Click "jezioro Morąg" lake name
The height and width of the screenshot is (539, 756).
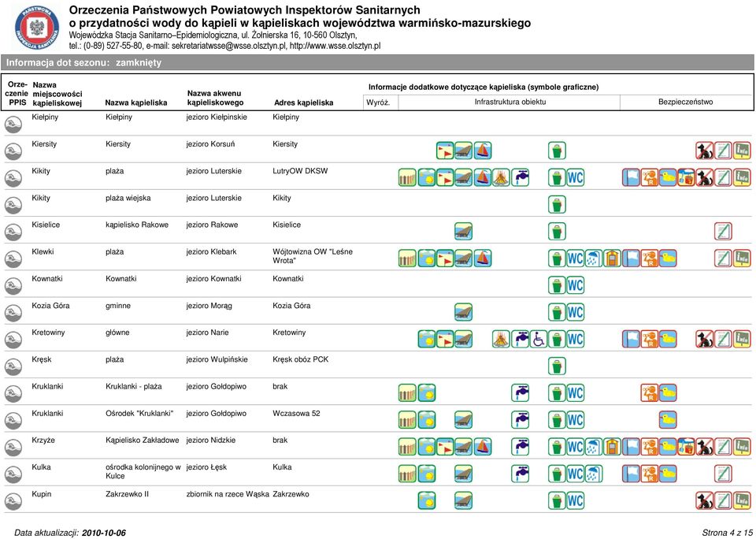(x=209, y=306)
